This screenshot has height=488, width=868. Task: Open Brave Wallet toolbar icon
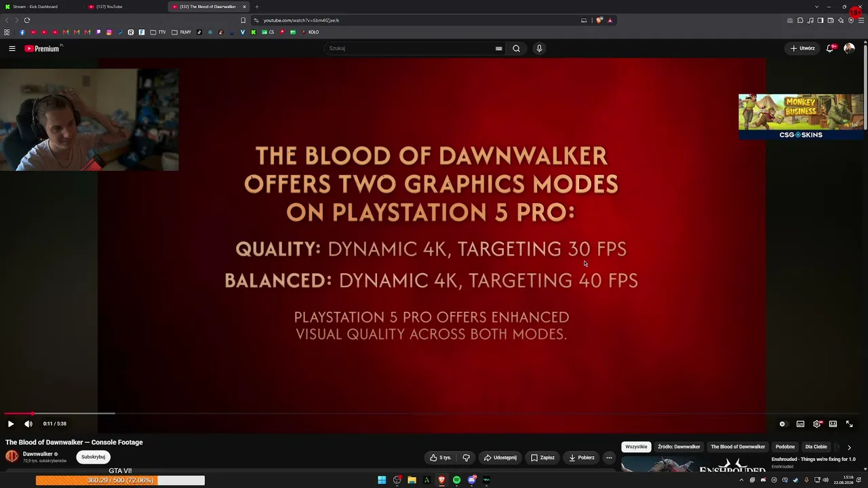tap(831, 20)
